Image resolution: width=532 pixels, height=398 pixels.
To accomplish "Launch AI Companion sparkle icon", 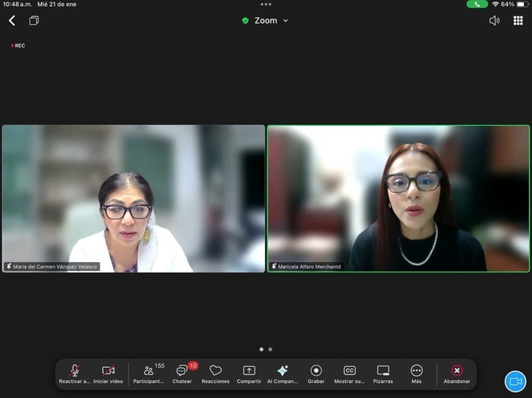I will tap(283, 374).
